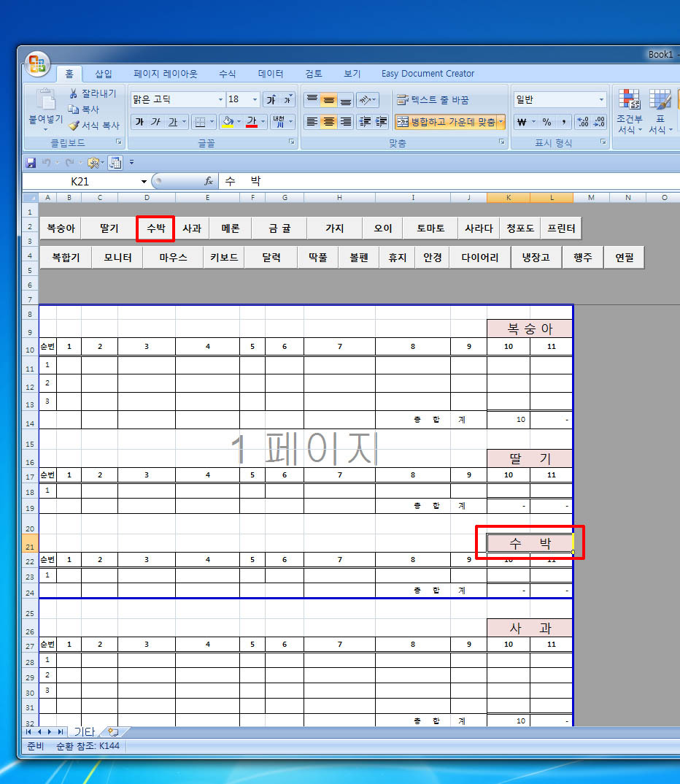The image size is (680, 784).
Task: Toggle underline formatting
Action: click(x=173, y=121)
